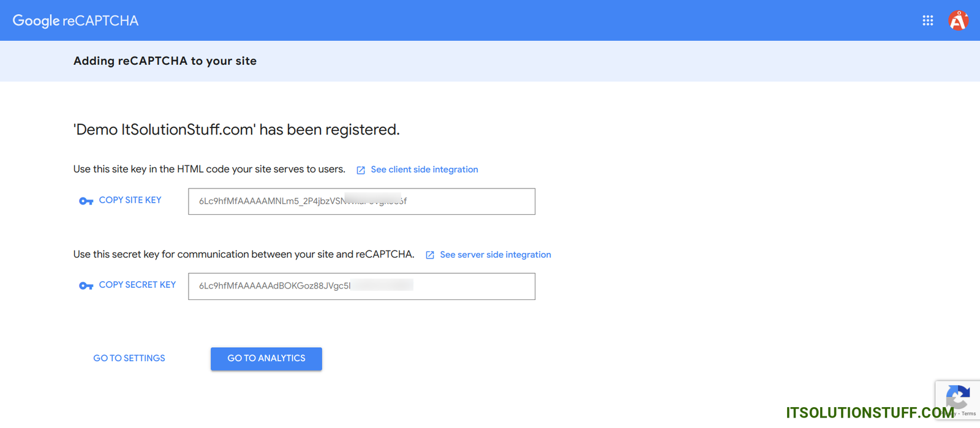Viewport: 980px width, 428px height.
Task: Open the Google apps grid menu
Action: tap(927, 21)
